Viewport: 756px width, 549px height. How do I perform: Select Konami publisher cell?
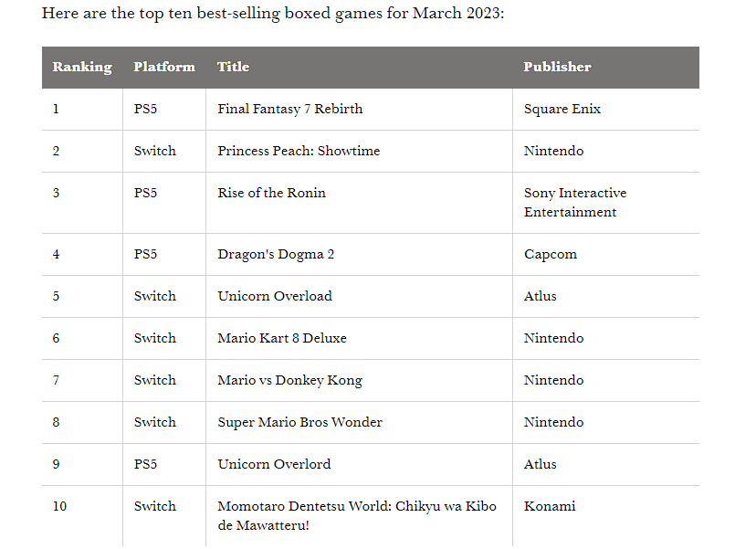pos(549,507)
